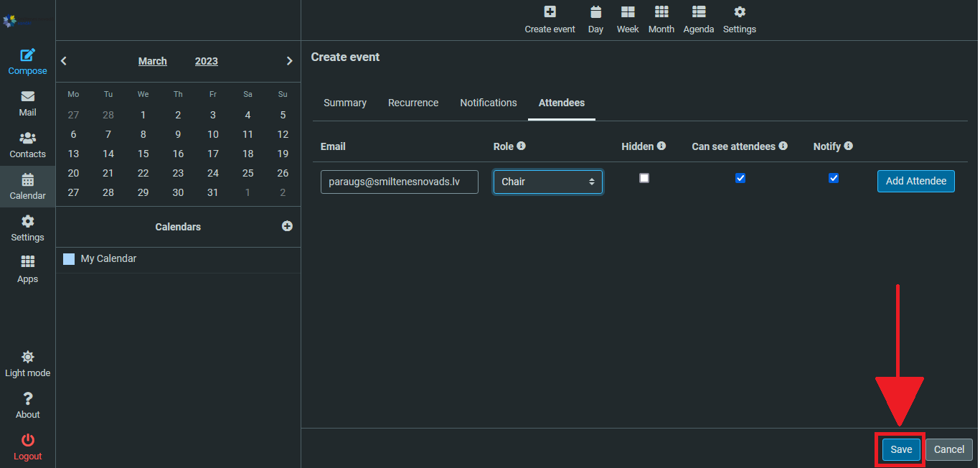
Task: Switch to the Recurrence tab
Action: [x=413, y=103]
